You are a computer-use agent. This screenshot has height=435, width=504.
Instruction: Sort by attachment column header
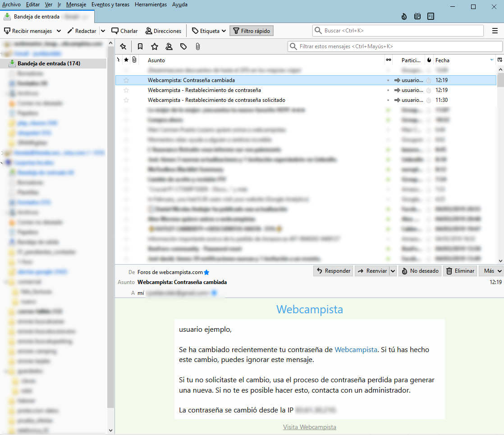click(x=134, y=60)
